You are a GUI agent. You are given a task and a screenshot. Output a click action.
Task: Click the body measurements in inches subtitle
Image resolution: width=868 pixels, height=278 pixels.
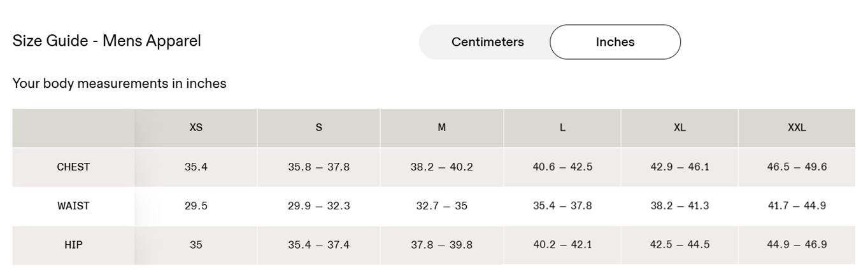tap(119, 83)
